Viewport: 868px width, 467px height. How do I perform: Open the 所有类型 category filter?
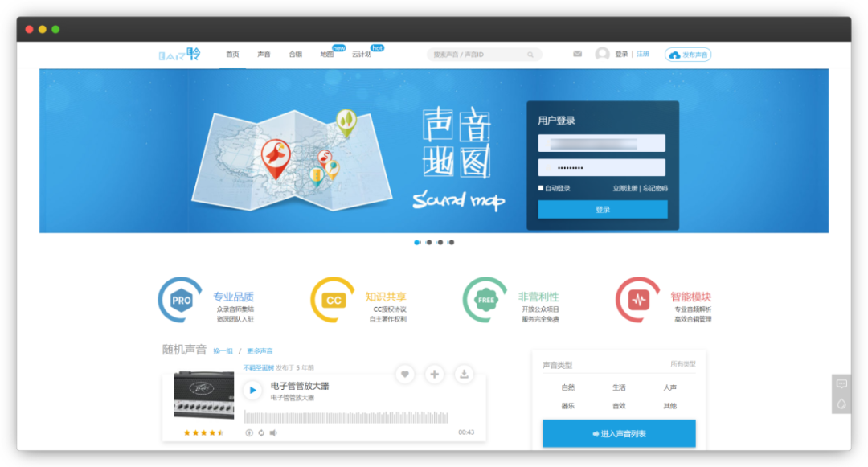(x=684, y=364)
